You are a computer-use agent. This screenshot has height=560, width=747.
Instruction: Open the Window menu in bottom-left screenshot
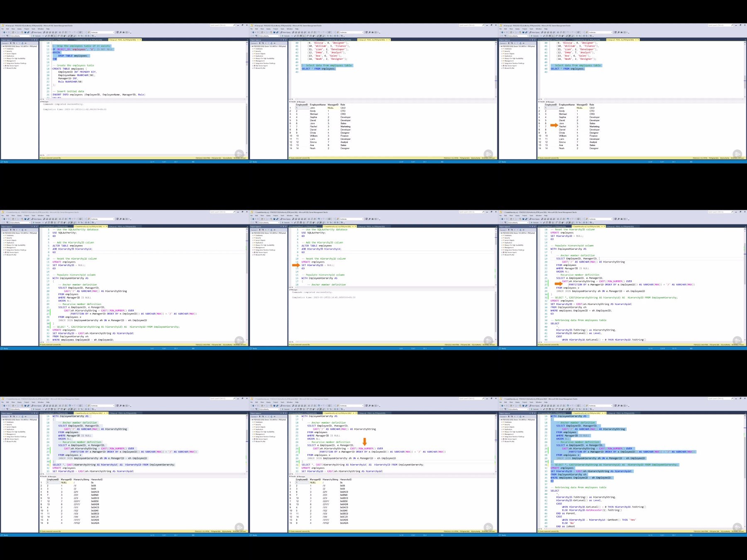(41, 402)
